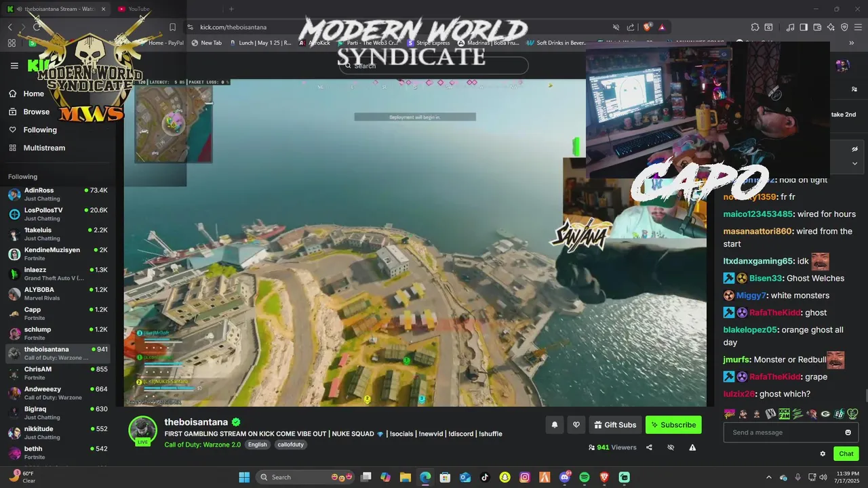This screenshot has width=868, height=488.
Task: Toggle the hide viewer count eye icon
Action: [671, 447]
